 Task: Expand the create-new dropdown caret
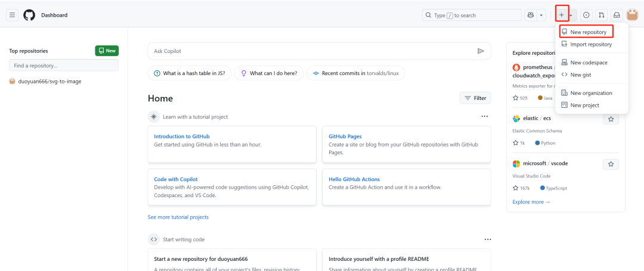pos(572,15)
